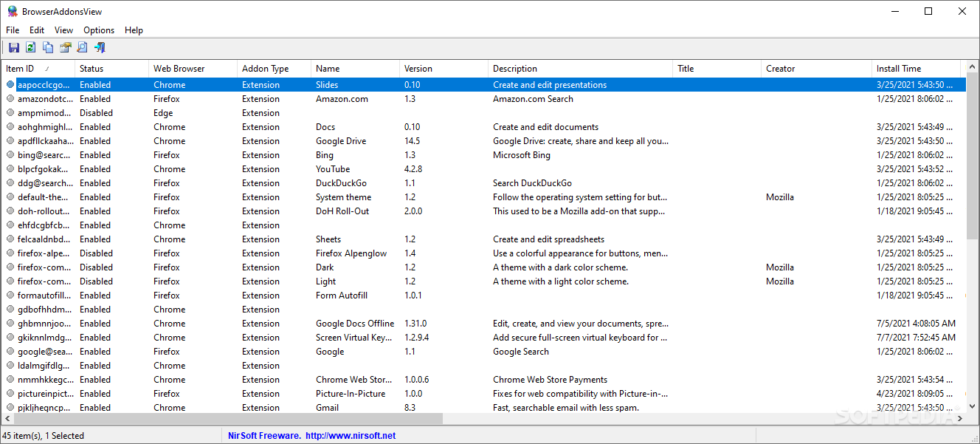Viewport: 980px width, 444px height.
Task: Open the http://www.nirsoft.net link
Action: click(351, 436)
